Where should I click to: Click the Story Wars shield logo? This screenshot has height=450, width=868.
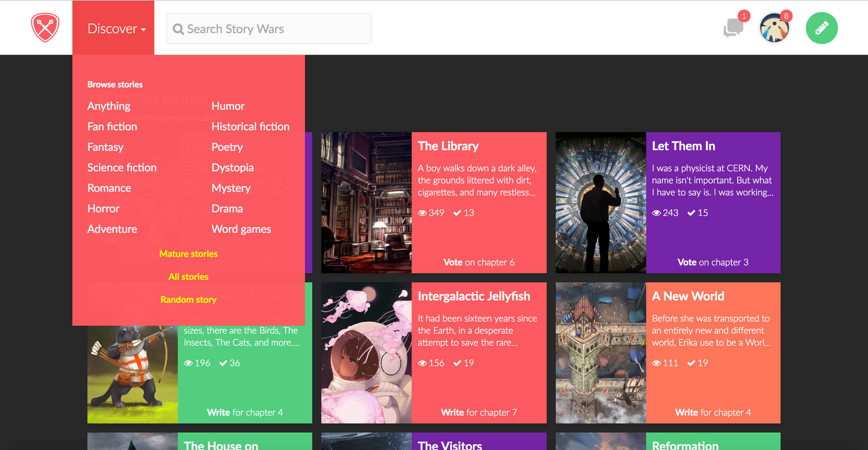pos(45,28)
